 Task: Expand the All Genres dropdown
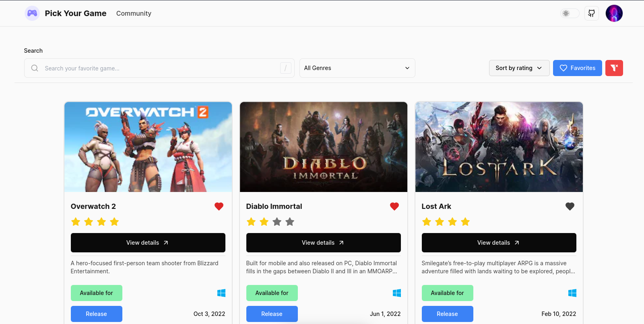(x=357, y=68)
